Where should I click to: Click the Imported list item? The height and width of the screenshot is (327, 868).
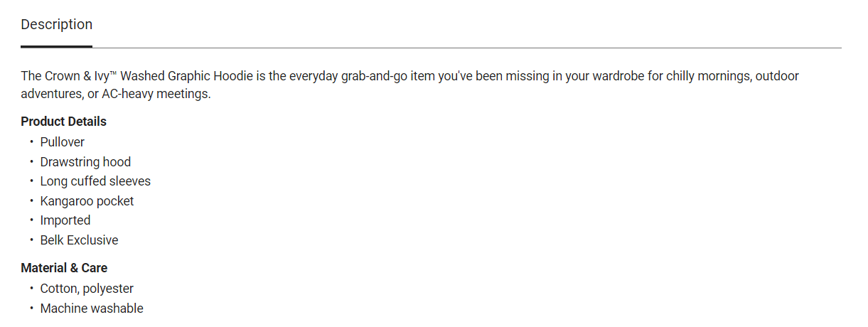pyautogui.click(x=65, y=220)
